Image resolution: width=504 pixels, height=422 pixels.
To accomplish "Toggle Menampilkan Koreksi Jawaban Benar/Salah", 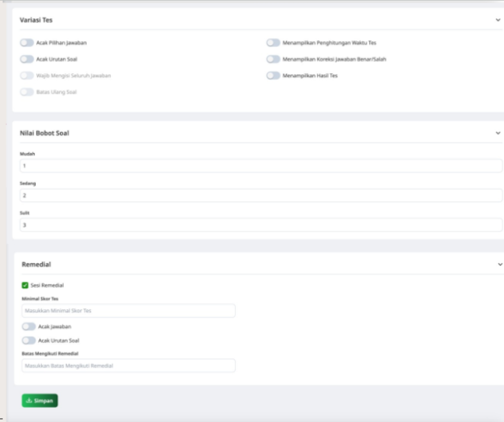I will (273, 59).
